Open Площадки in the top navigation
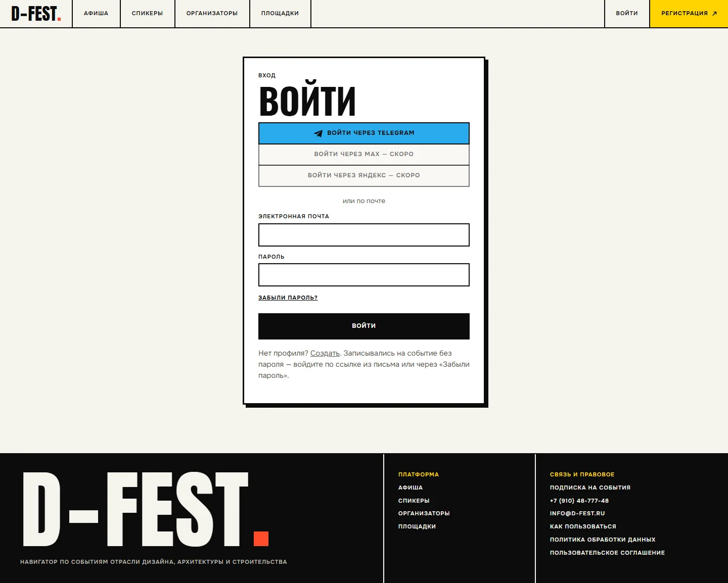This screenshot has width=728, height=583. pyautogui.click(x=280, y=14)
